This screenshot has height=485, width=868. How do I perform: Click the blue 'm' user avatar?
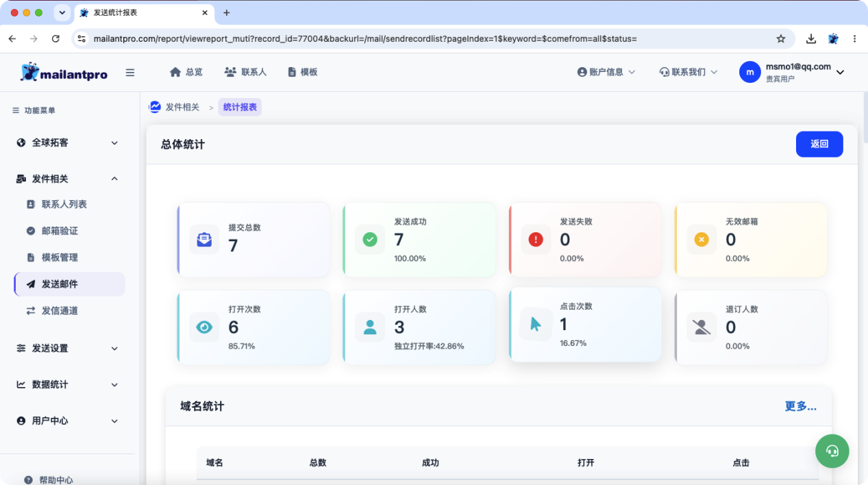coord(750,72)
